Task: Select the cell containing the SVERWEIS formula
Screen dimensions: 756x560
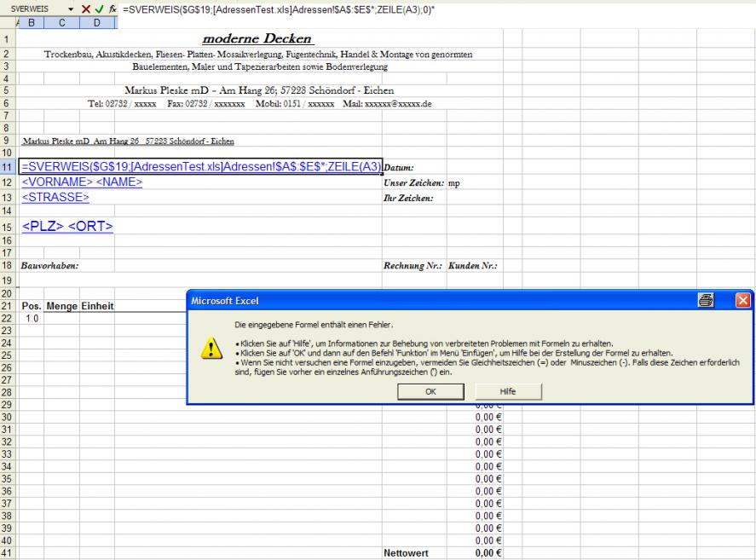Action: [201, 166]
